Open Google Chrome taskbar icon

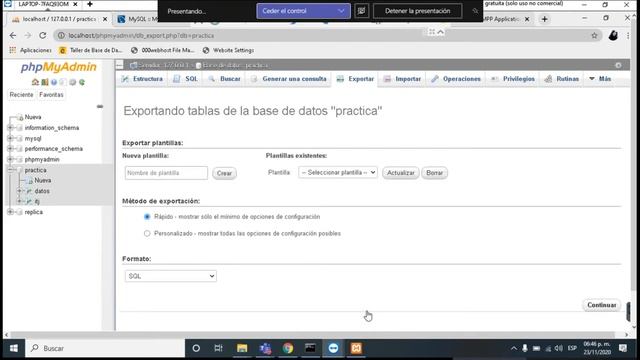[288, 348]
